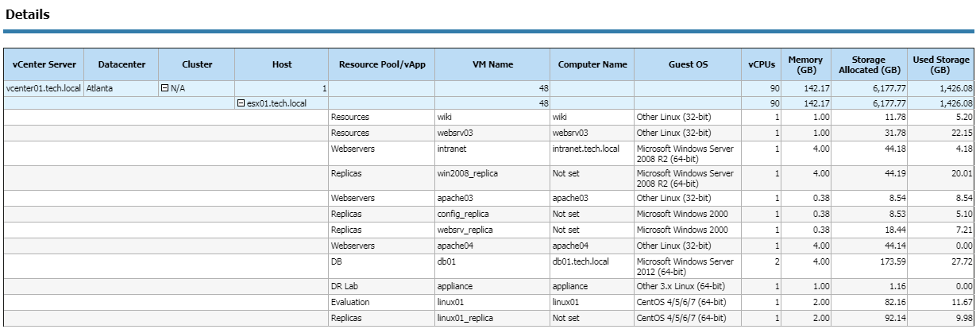This screenshot has height=329, width=980.
Task: Select the win2008_replica VM name cell
Action: (492, 178)
